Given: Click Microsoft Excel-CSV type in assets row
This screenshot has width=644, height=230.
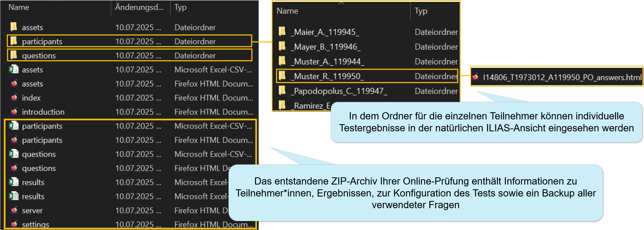Looking at the screenshot, I should (213, 70).
